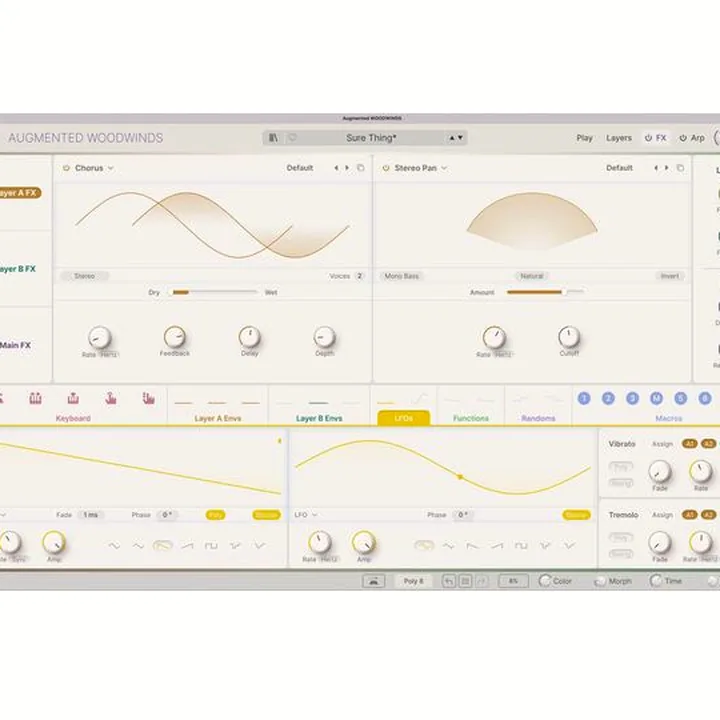Click the Fade 1 ms value field
This screenshot has height=720, width=720.
tap(90, 515)
